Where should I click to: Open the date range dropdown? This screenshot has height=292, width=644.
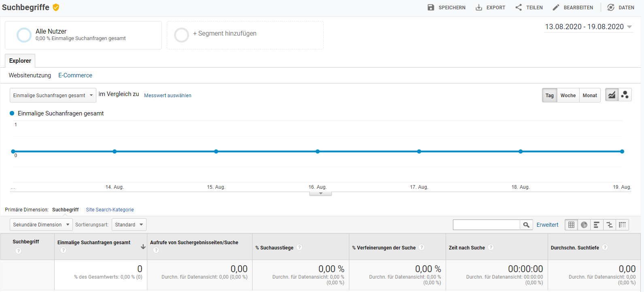point(589,27)
